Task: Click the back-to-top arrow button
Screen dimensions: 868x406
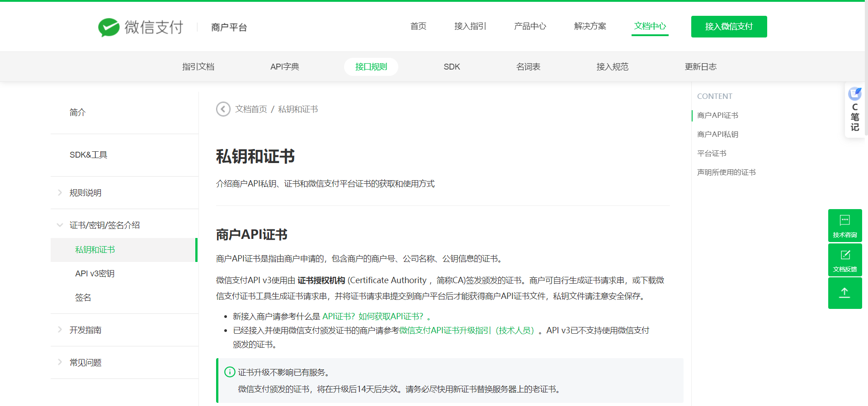Action: coord(845,293)
